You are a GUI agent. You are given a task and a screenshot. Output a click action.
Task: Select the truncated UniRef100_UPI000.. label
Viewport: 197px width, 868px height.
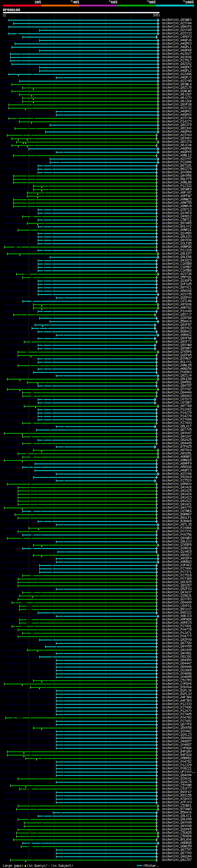point(179,772)
